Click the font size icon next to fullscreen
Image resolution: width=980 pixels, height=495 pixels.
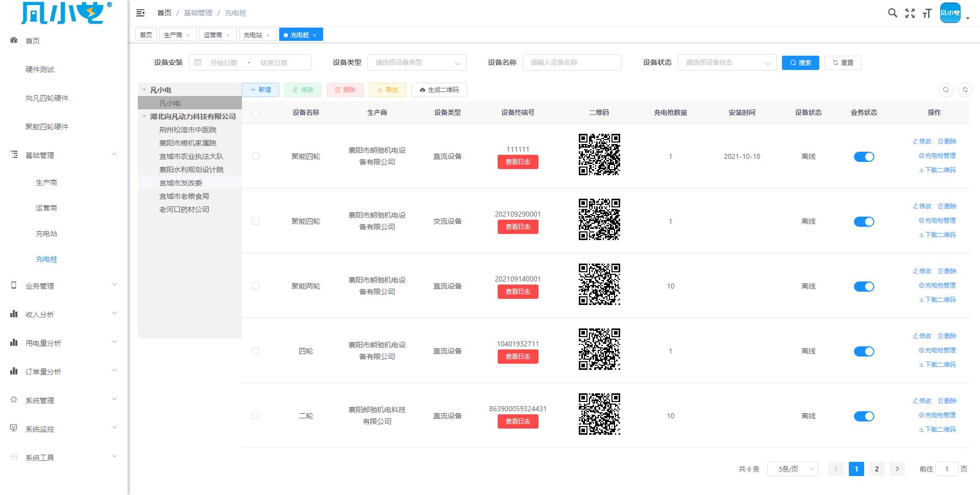pyautogui.click(x=927, y=14)
